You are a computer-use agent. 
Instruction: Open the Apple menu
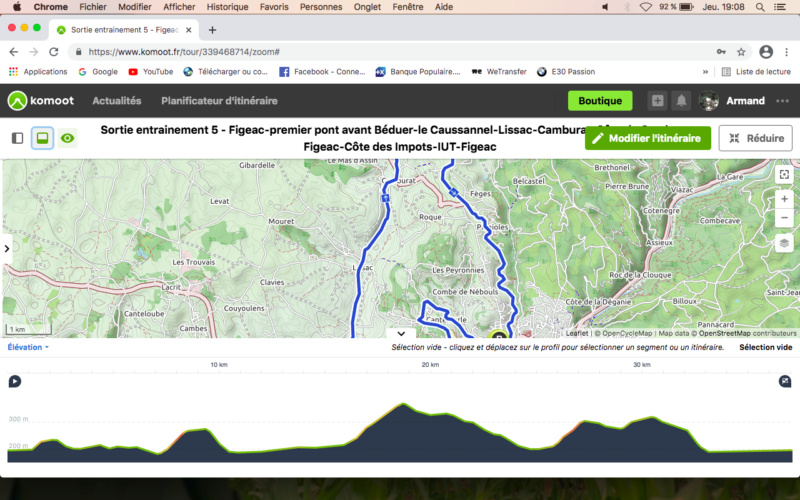pos(17,7)
